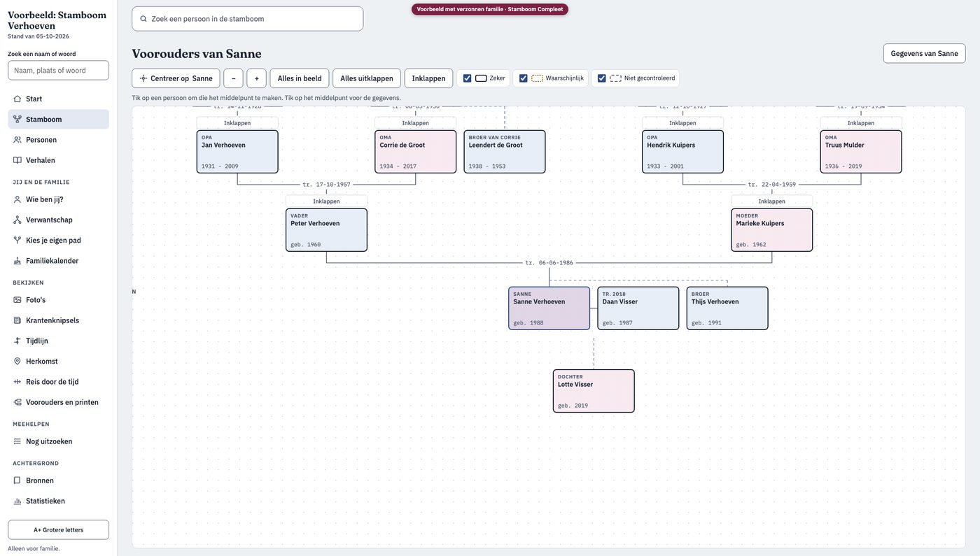Click Centreer op Sanne button
980x556 pixels.
pos(176,78)
